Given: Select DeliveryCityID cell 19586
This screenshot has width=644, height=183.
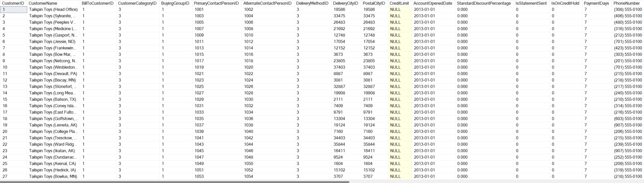Looking at the screenshot, I should click(x=346, y=10).
